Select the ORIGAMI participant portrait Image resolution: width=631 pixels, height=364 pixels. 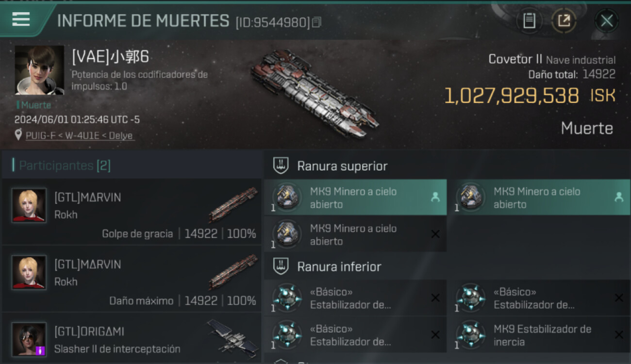(29, 339)
